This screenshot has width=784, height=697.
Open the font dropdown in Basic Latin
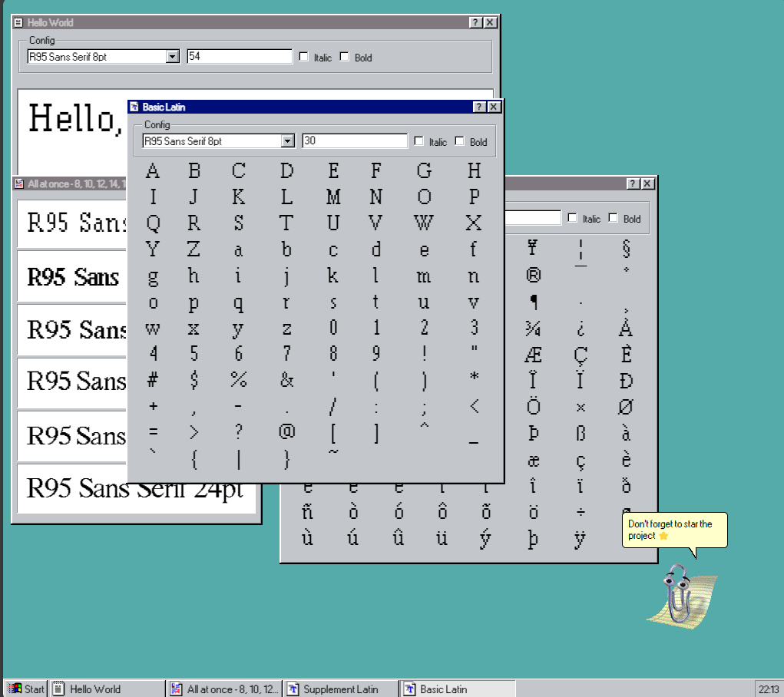click(x=288, y=141)
